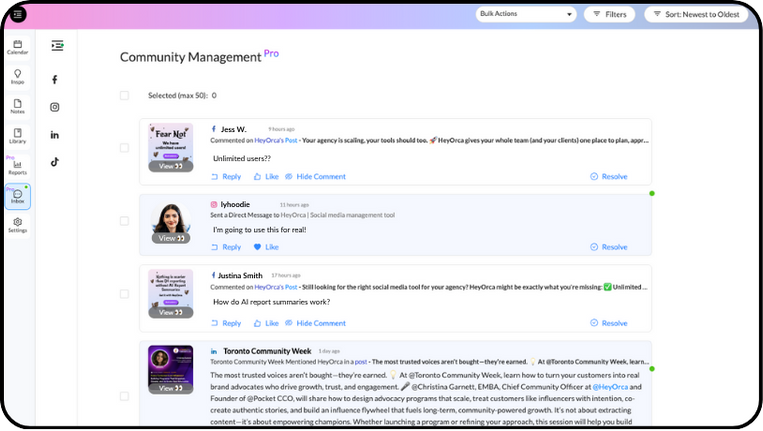
Task: Open the hamburger menu at top left
Action: click(18, 14)
